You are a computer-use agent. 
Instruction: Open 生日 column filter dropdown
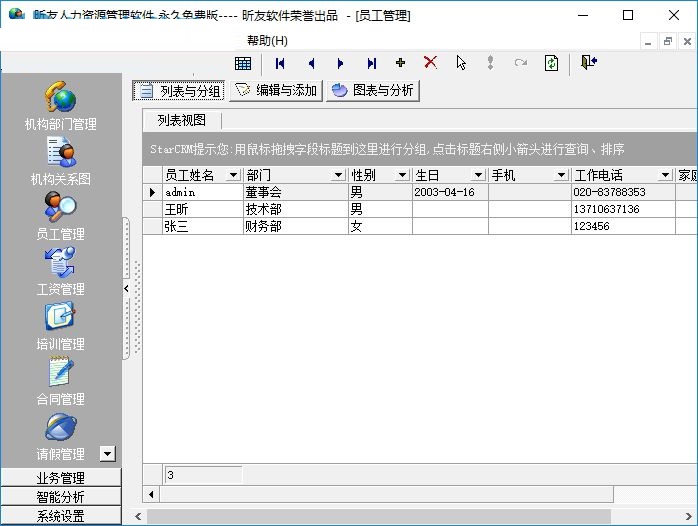click(x=478, y=175)
